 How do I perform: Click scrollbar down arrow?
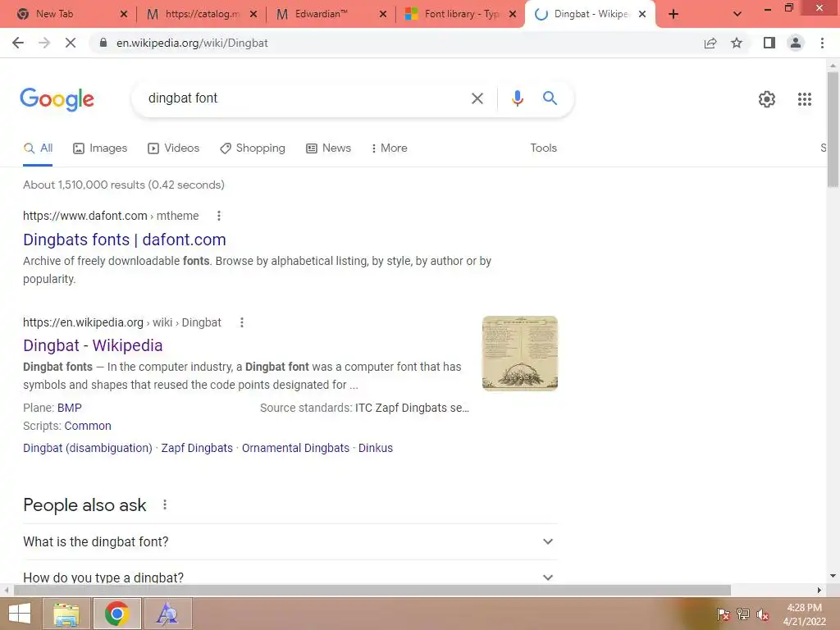coord(833,577)
